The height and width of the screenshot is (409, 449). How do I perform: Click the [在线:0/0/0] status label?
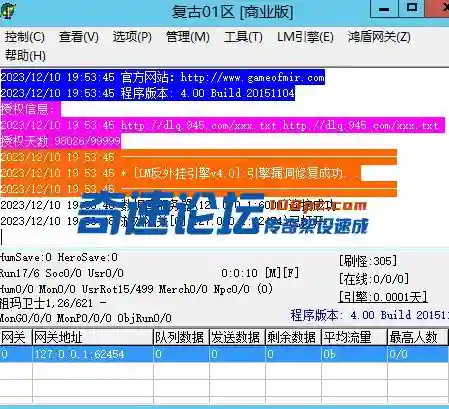(x=374, y=279)
